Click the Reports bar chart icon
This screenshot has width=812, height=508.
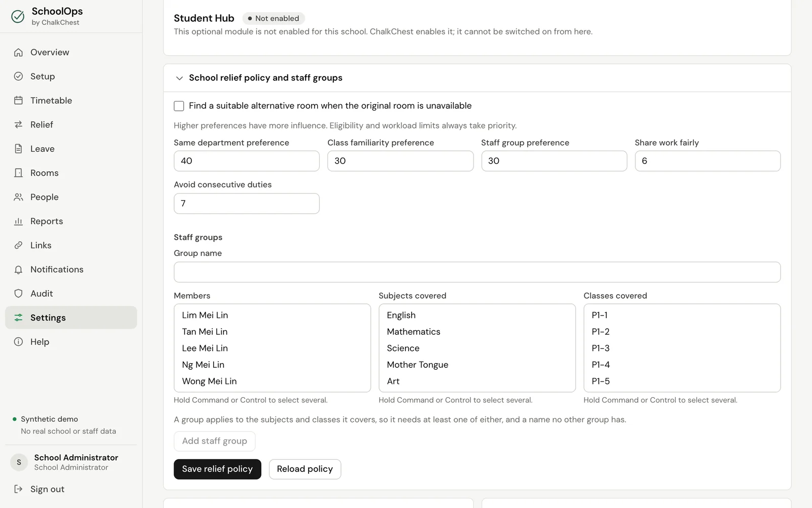[x=18, y=221]
